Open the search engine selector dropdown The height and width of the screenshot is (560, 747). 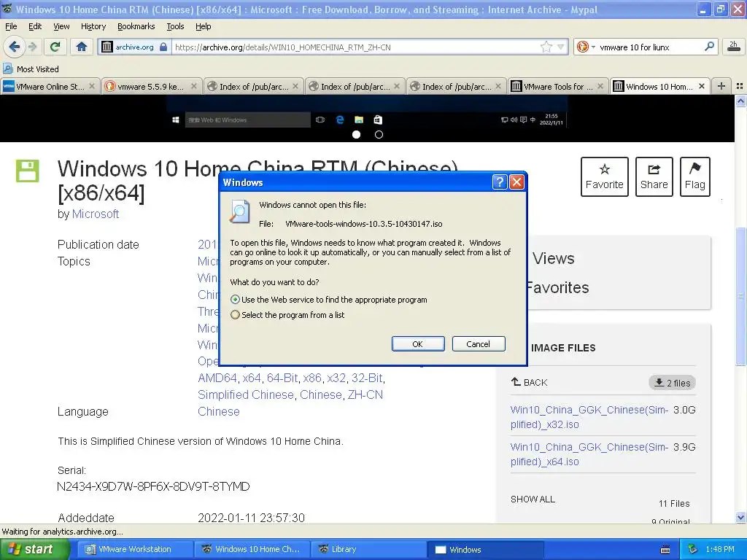click(x=586, y=47)
